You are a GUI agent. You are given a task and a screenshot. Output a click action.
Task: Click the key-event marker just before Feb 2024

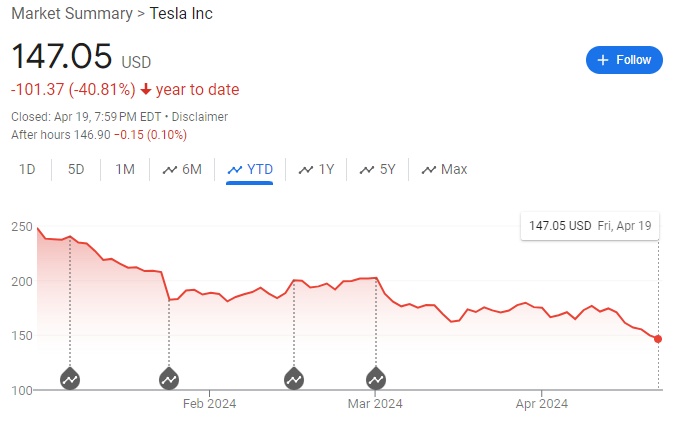click(169, 379)
